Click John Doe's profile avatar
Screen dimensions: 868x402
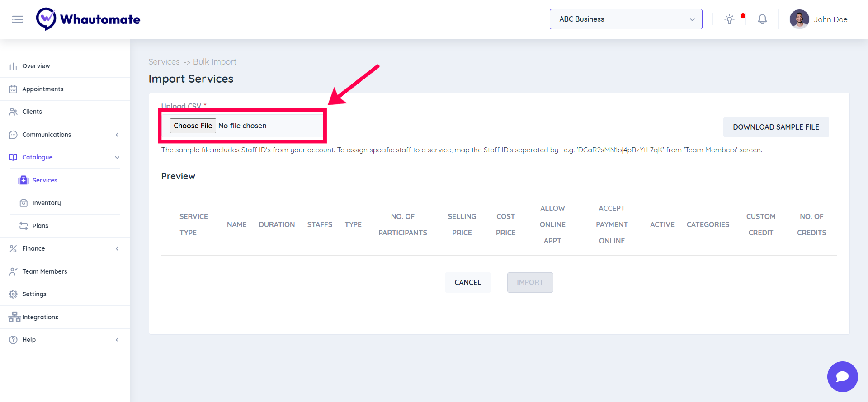point(799,19)
